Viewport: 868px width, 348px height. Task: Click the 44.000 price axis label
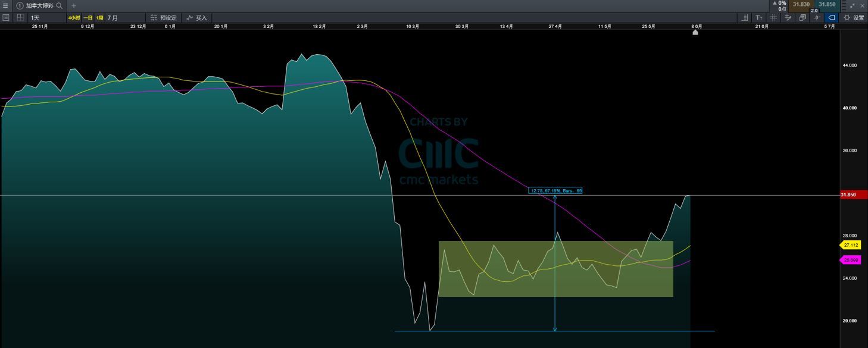pos(850,65)
